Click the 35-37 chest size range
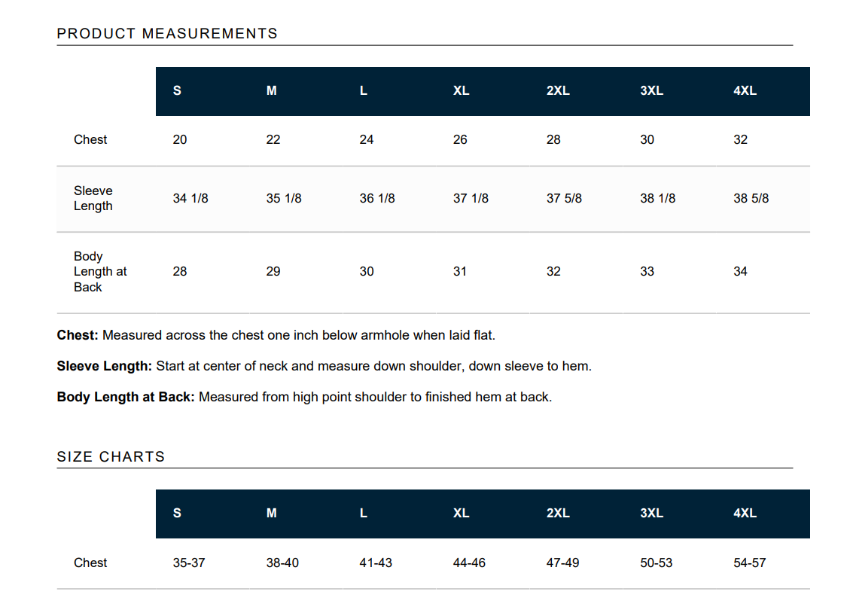 click(x=189, y=563)
